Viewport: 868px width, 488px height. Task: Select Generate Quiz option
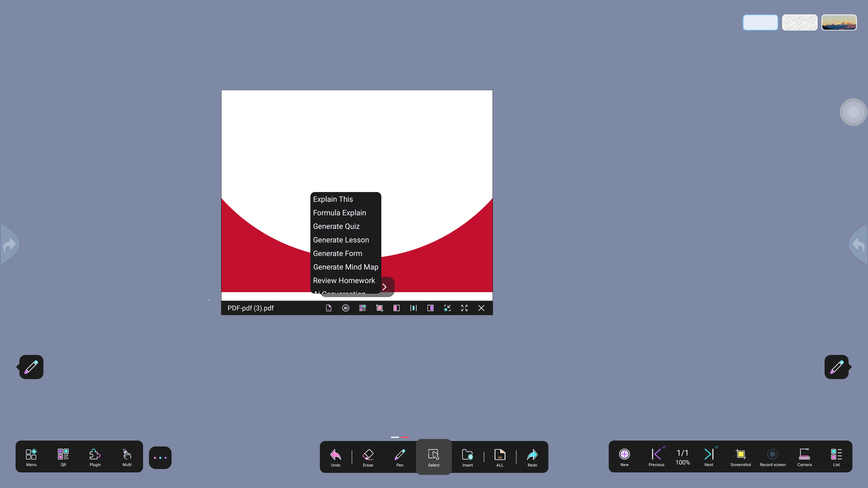[x=336, y=226]
